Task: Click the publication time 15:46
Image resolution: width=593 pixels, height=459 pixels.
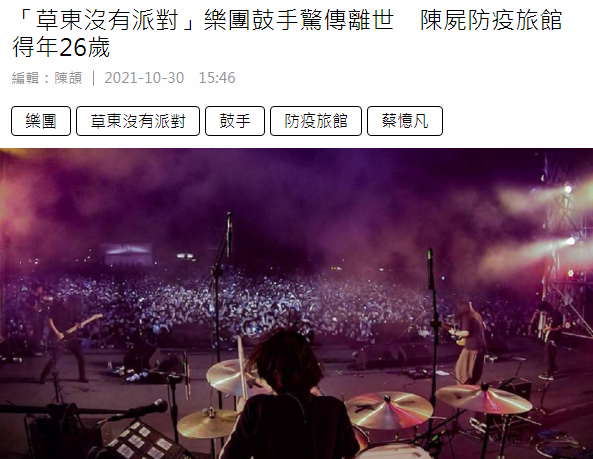Action: click(217, 78)
